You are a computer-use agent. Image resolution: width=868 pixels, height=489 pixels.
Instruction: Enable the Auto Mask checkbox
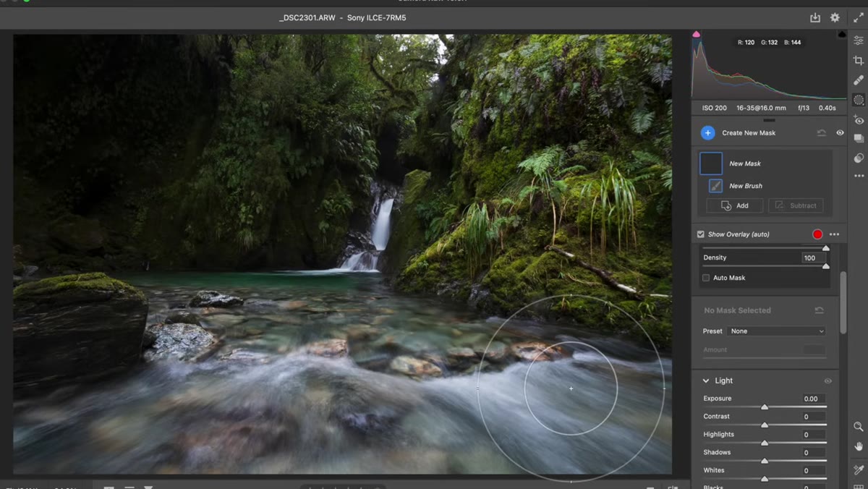pyautogui.click(x=706, y=278)
